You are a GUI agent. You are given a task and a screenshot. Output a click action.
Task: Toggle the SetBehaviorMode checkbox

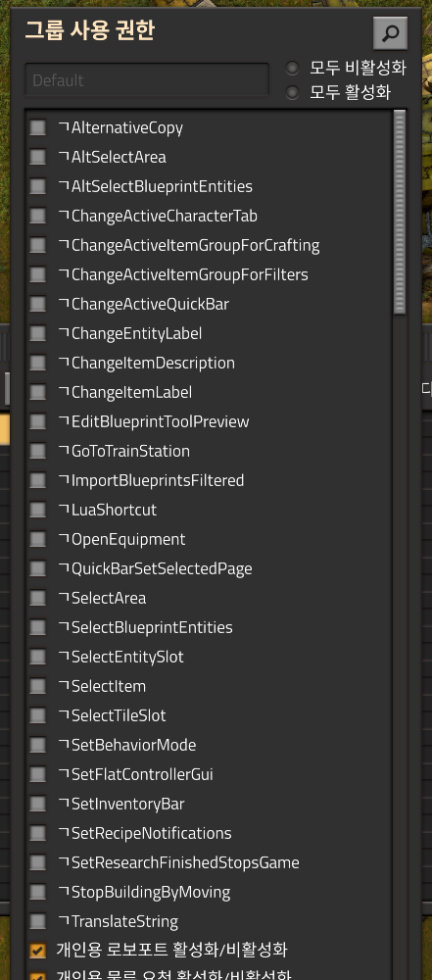pos(38,745)
